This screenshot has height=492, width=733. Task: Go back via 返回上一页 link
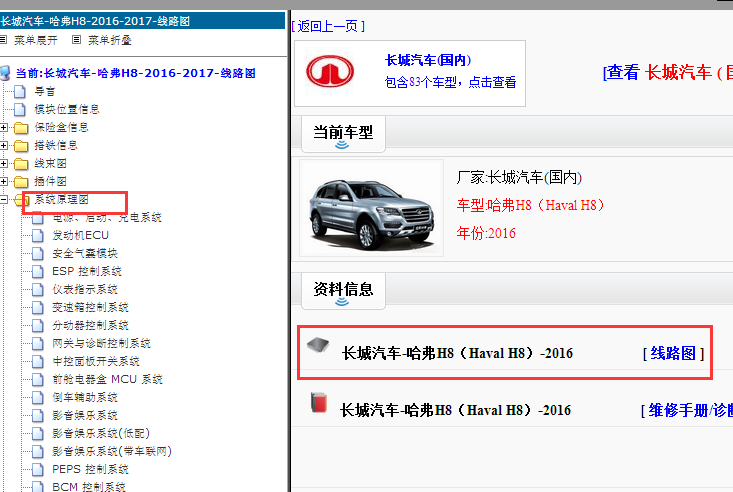[328, 26]
